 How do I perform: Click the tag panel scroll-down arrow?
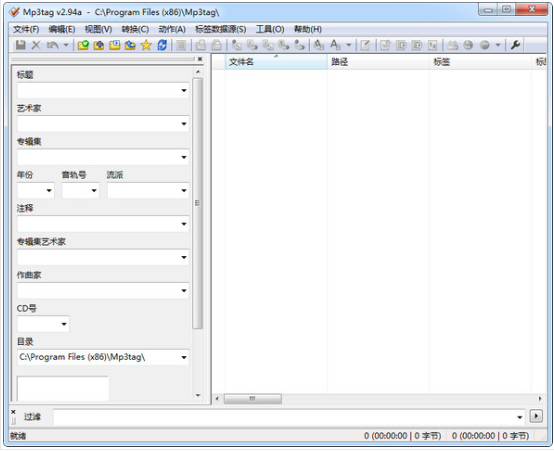[198, 395]
